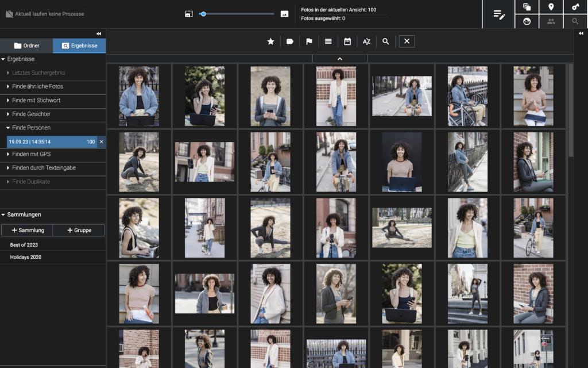Collapse the filter toolbar using up chevron

tap(340, 59)
